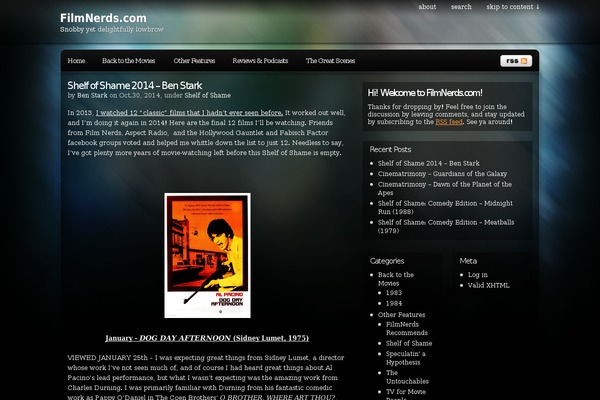Click the RSS feed button icon
This screenshot has height=400, width=600.
pos(516,61)
